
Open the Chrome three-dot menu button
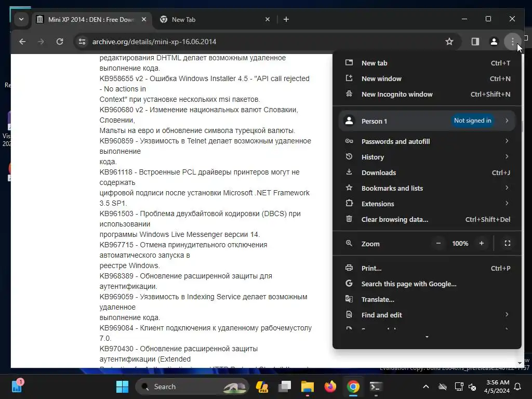point(512,42)
